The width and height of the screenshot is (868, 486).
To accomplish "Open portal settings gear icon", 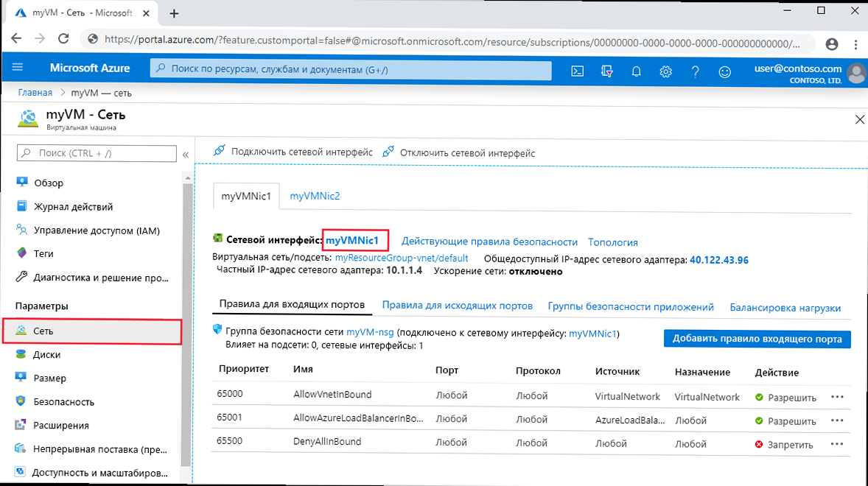I will pos(666,71).
